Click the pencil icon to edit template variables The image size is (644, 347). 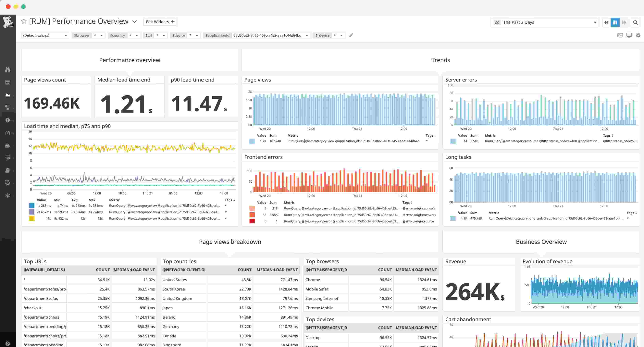(351, 35)
